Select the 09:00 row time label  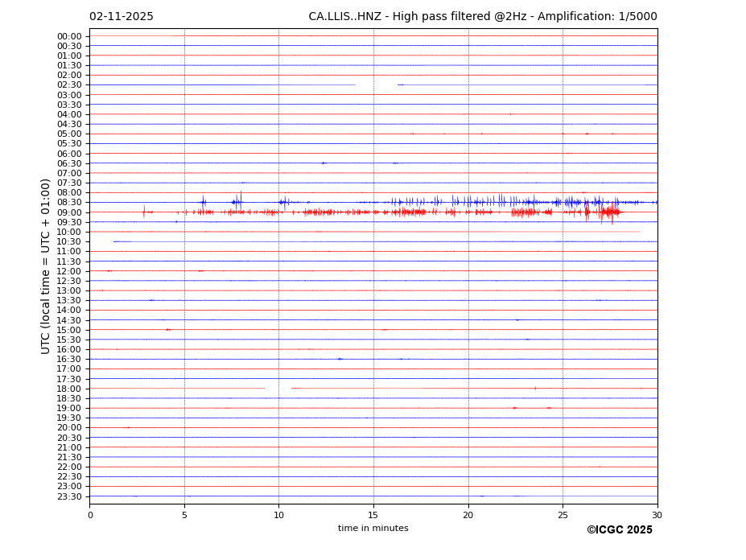pos(68,212)
